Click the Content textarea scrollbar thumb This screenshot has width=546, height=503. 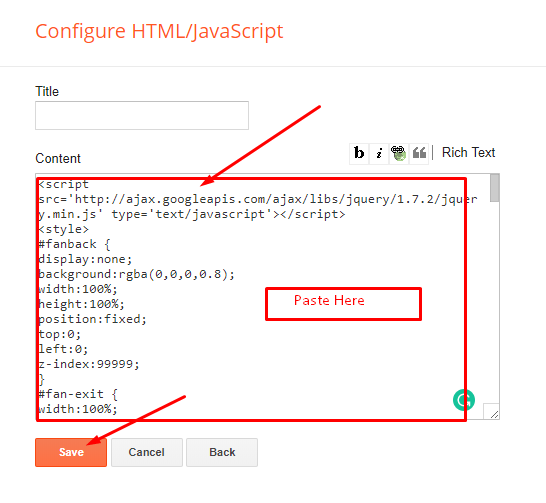tap(494, 188)
